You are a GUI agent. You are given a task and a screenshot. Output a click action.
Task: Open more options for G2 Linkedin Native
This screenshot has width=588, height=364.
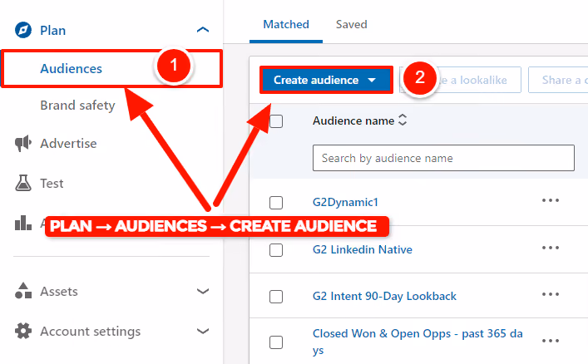pos(550,248)
